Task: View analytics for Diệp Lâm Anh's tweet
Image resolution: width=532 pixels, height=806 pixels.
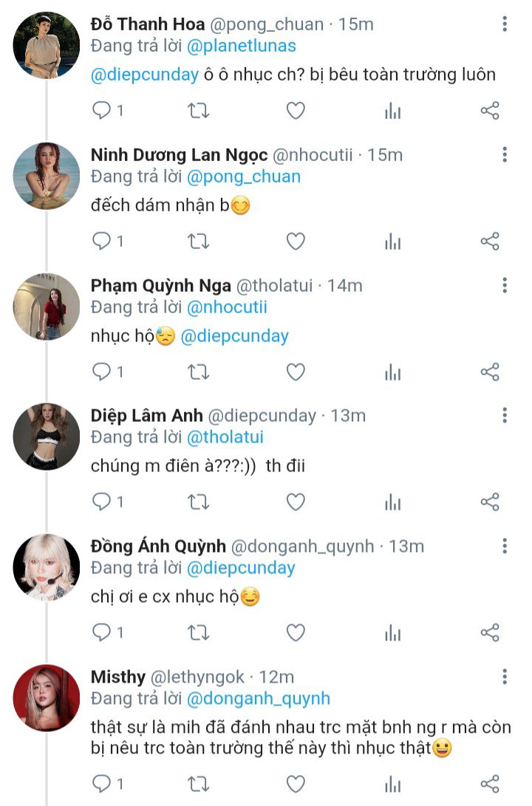Action: pos(392,502)
